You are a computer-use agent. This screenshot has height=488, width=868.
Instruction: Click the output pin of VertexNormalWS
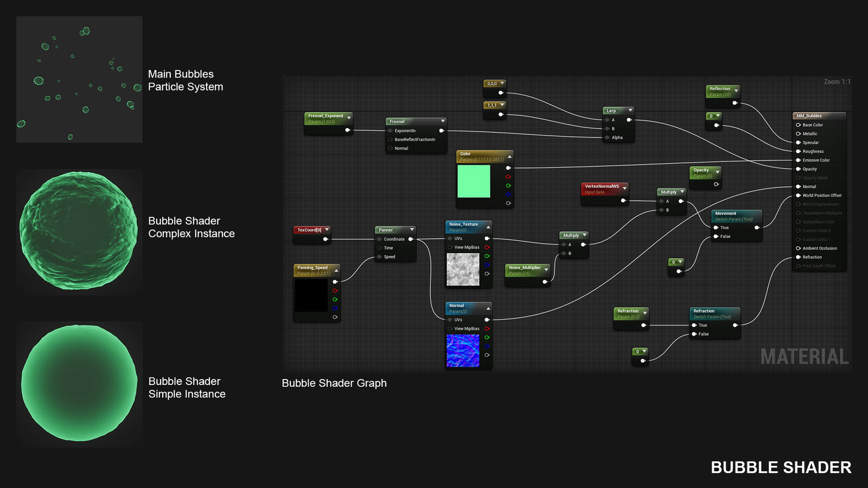(x=623, y=201)
